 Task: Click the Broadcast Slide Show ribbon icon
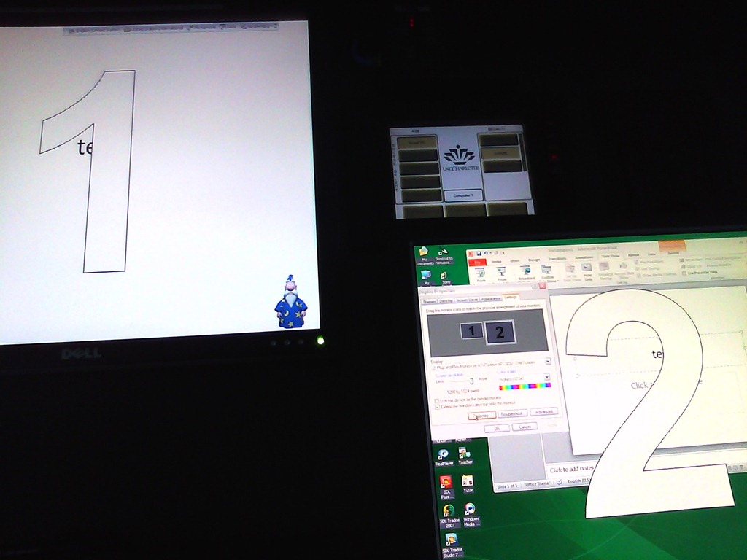pyautogui.click(x=525, y=271)
